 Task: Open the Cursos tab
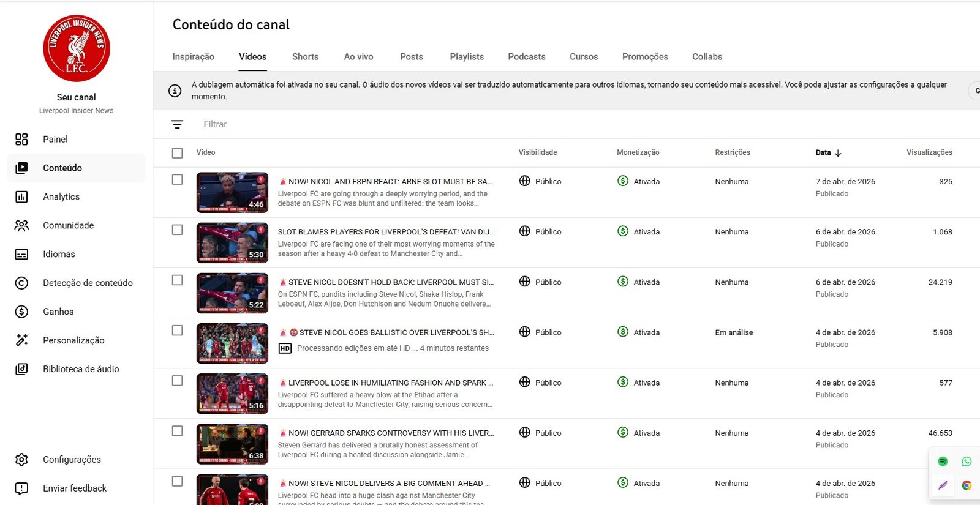coord(584,57)
